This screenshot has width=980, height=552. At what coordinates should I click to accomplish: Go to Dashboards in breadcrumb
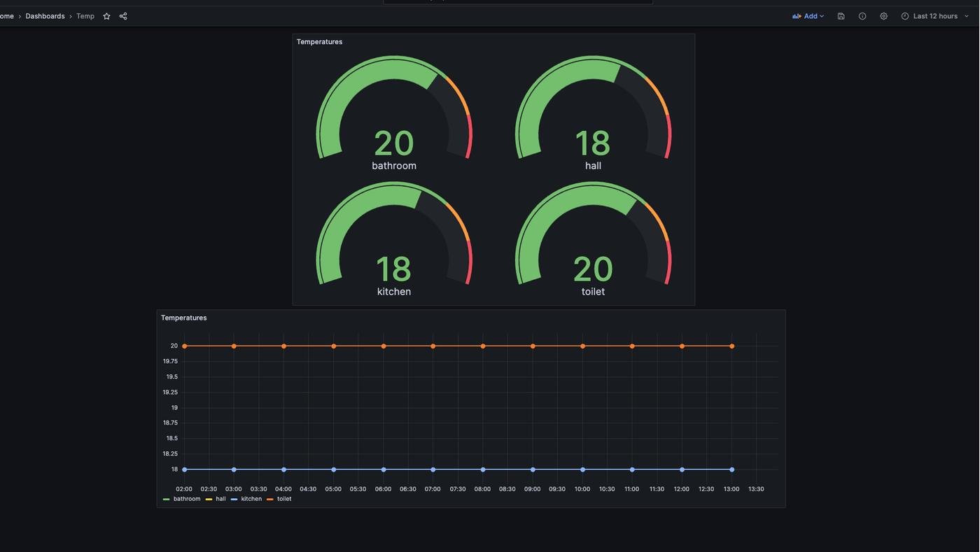(x=45, y=16)
